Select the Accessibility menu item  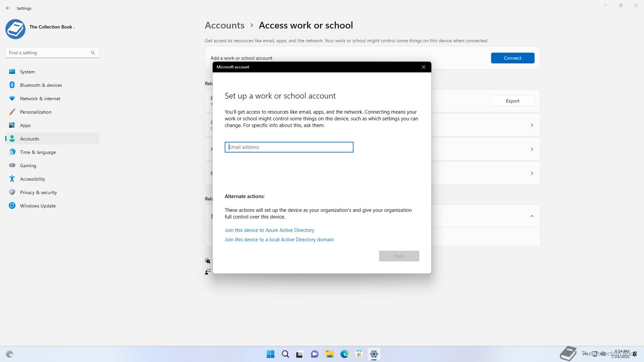[32, 179]
